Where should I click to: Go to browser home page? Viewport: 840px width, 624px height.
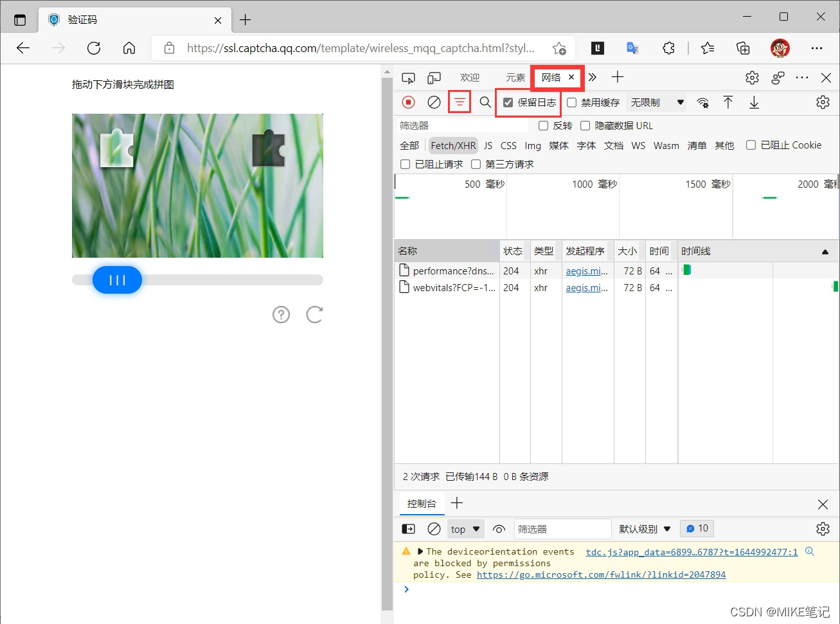(129, 48)
